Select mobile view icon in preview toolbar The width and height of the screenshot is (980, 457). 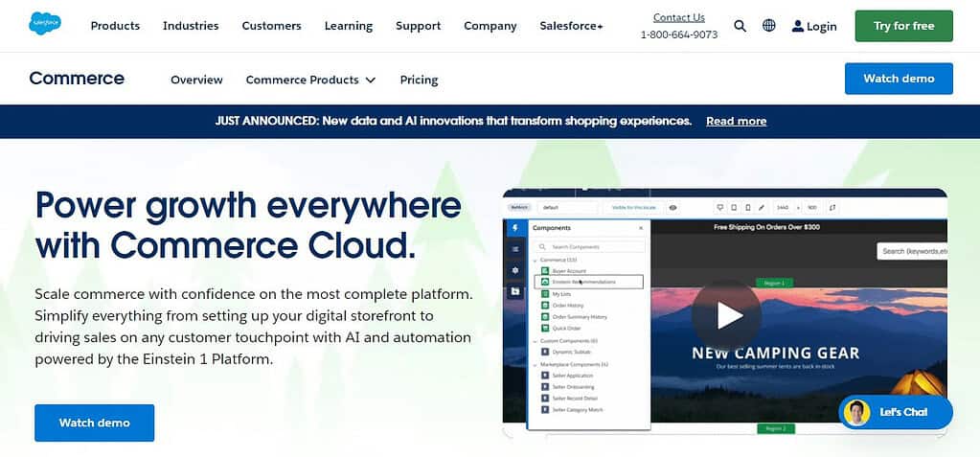(747, 208)
